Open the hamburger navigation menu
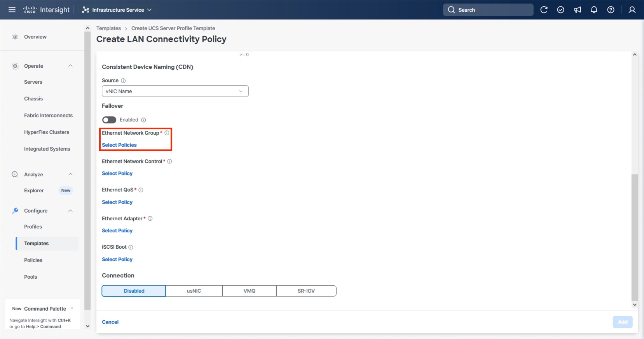This screenshot has height=339, width=644. (x=12, y=10)
